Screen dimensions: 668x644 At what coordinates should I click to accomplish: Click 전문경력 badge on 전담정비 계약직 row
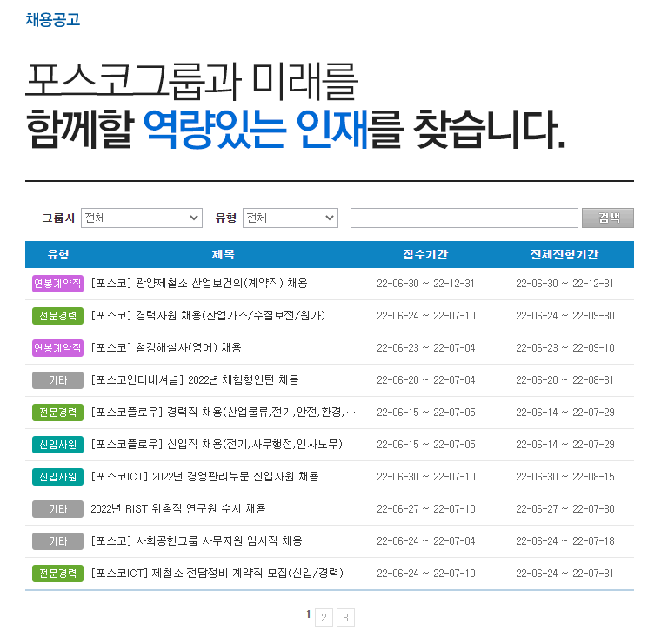57,574
